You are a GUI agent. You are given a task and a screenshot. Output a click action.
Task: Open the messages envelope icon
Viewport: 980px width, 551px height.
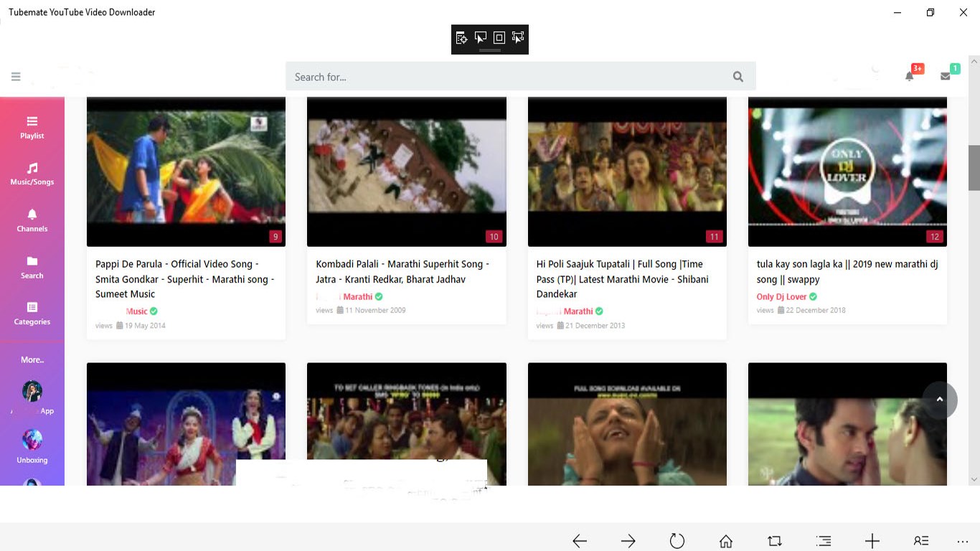point(946,76)
